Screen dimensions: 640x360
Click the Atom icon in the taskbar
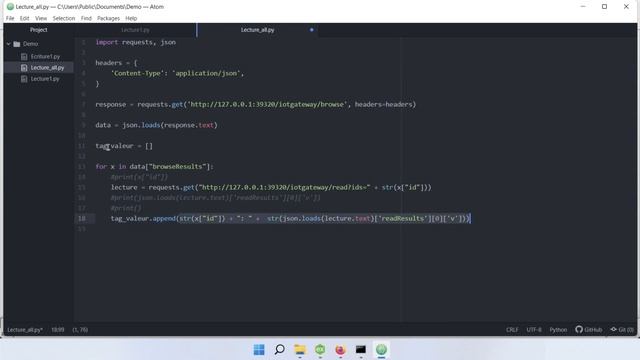[381, 349]
